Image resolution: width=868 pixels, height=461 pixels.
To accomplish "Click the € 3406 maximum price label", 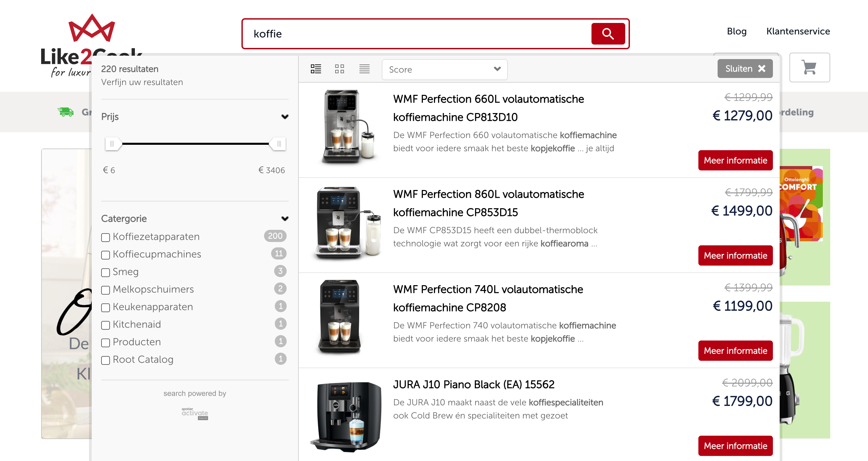I will [271, 170].
